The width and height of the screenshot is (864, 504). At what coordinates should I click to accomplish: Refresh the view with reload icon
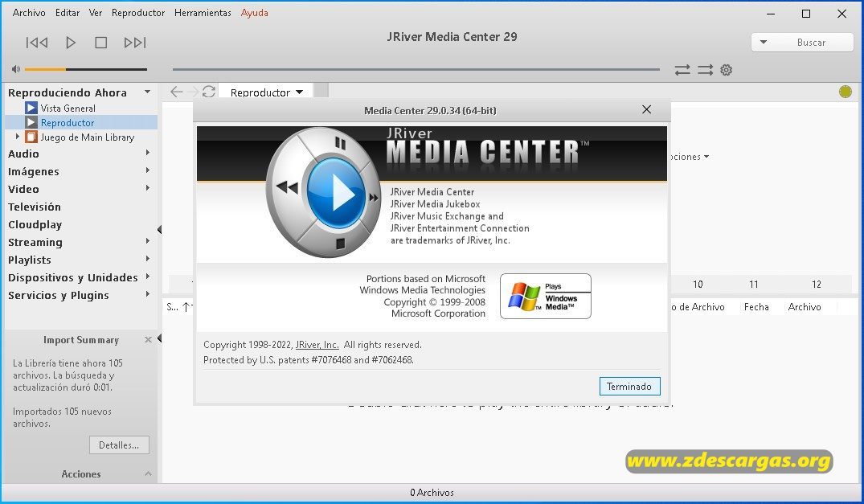[x=208, y=92]
